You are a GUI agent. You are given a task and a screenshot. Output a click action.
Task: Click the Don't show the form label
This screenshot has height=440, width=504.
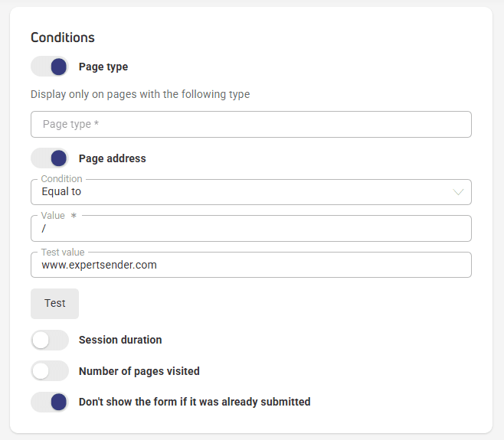coord(195,402)
